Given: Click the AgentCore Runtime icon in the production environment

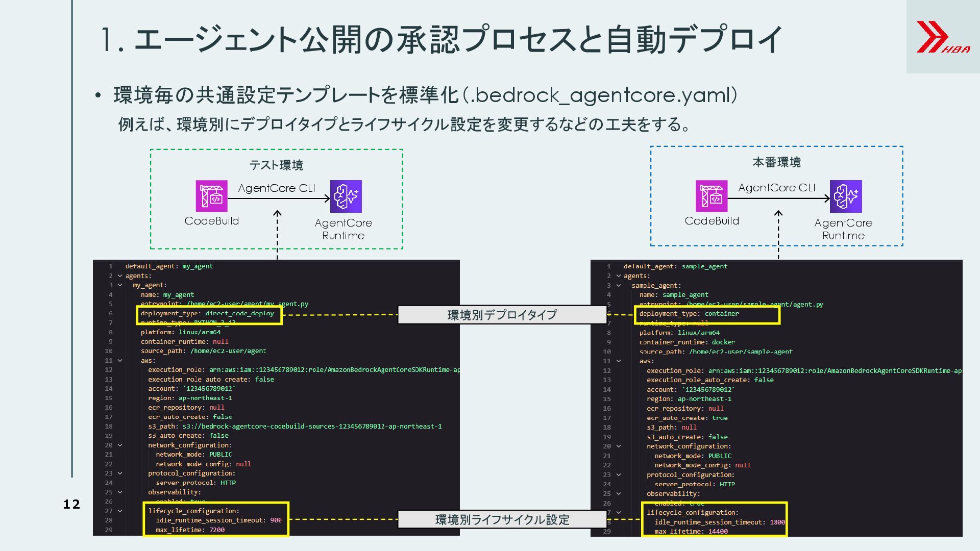Looking at the screenshot, I should 845,196.
